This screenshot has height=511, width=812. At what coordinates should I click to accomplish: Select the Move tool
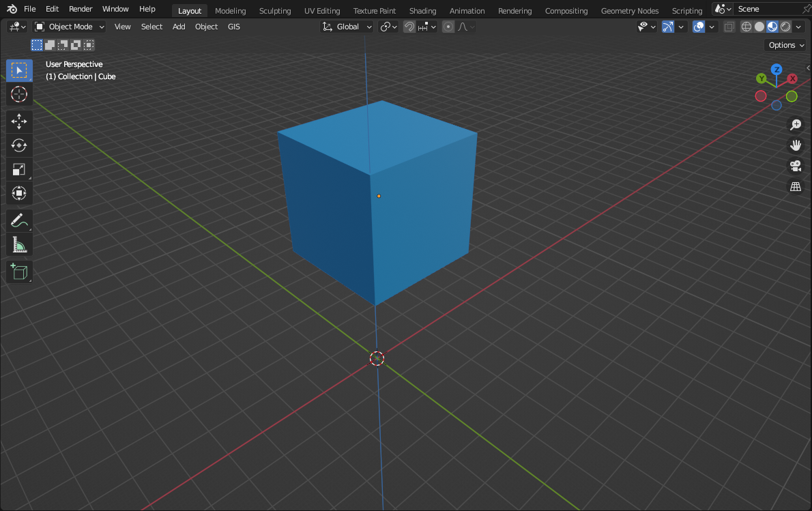pyautogui.click(x=19, y=121)
